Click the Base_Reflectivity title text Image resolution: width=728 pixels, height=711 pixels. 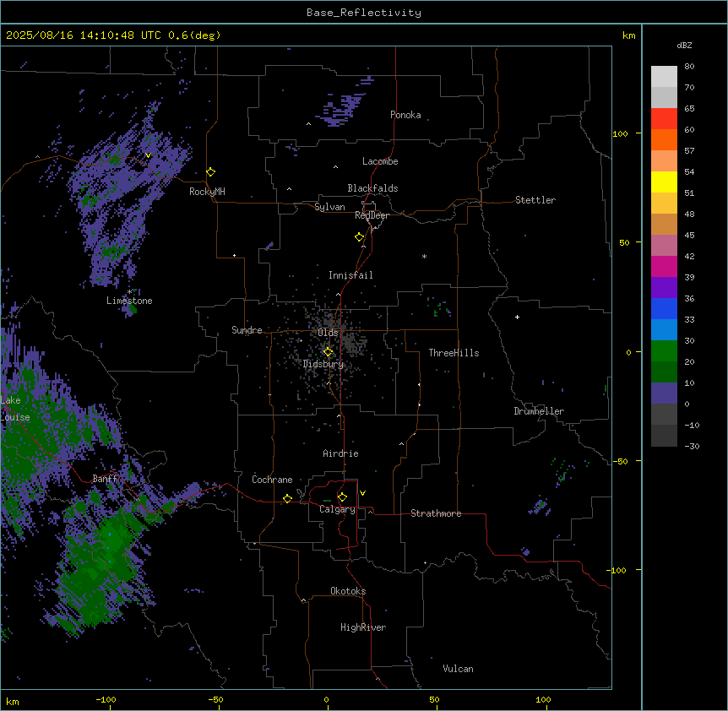pos(364,13)
